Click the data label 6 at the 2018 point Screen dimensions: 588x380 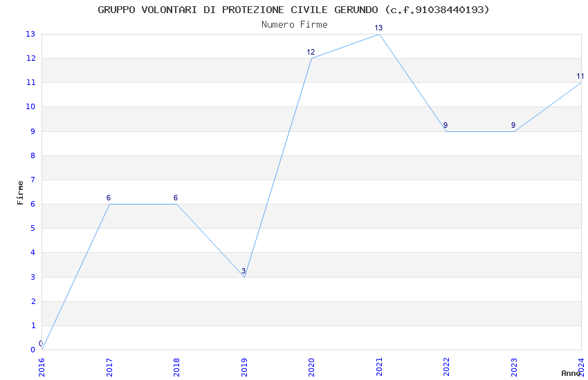pos(176,198)
